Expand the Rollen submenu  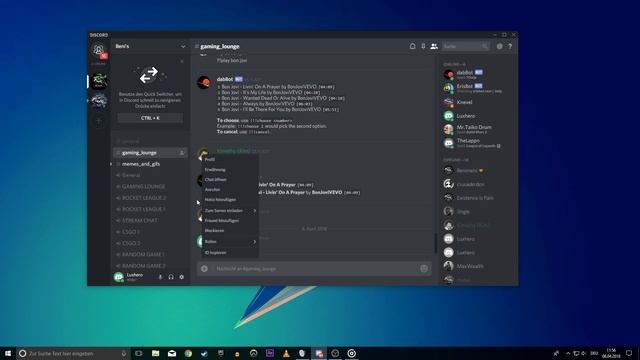point(230,242)
